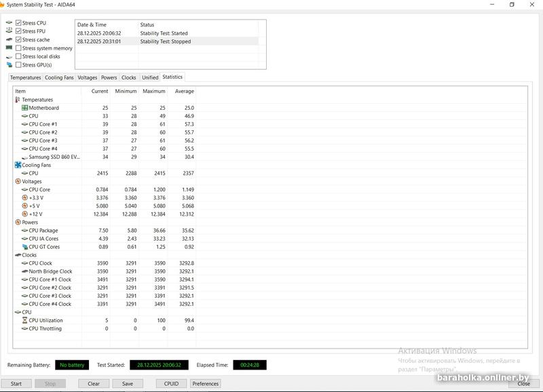The image size is (543, 392).
Task: Select the CPU Core #4 Clock row
Action: (x=105, y=304)
